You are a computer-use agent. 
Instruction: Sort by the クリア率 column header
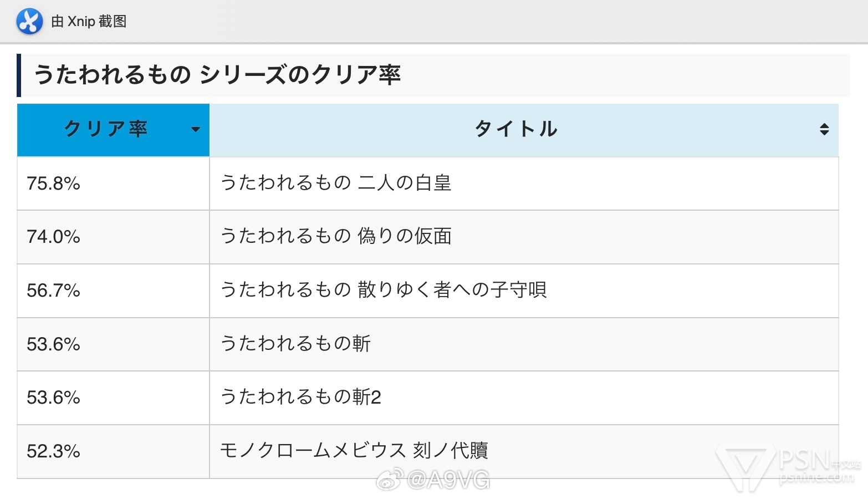(x=113, y=130)
